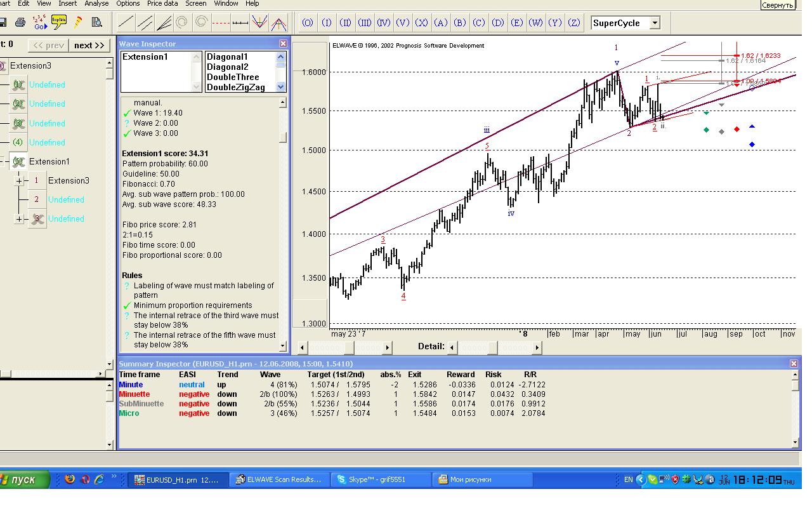Click the << prev button

(48, 45)
